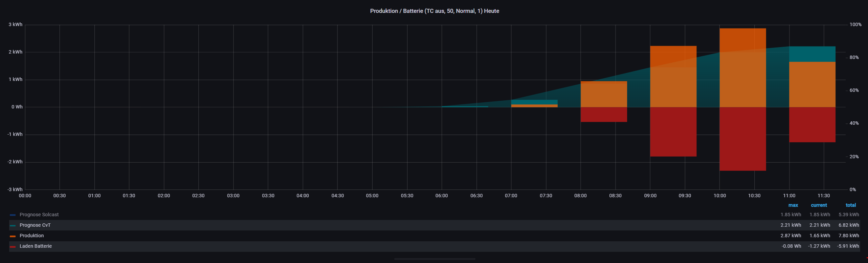
Task: Click the orange Produktion bar at 08:00
Action: pyautogui.click(x=604, y=94)
